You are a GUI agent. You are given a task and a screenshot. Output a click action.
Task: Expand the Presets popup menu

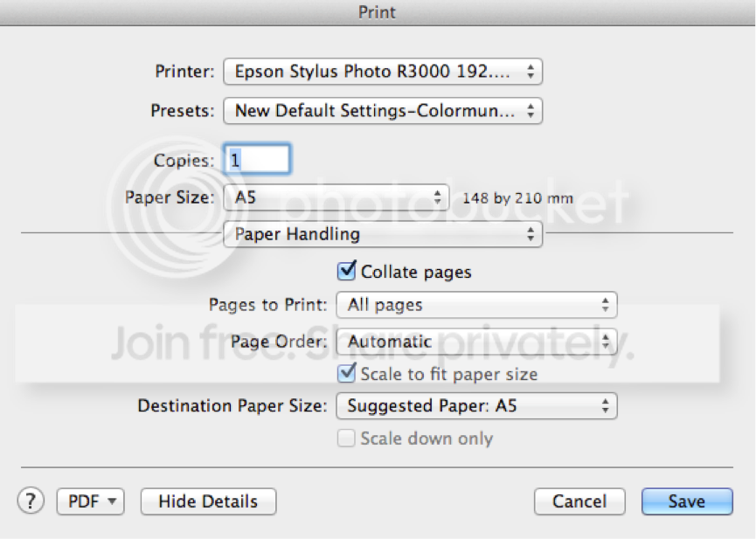(383, 111)
